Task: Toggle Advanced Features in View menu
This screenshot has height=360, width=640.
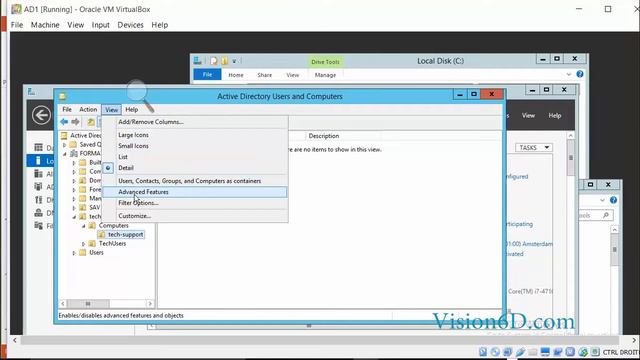Action: pyautogui.click(x=195, y=192)
